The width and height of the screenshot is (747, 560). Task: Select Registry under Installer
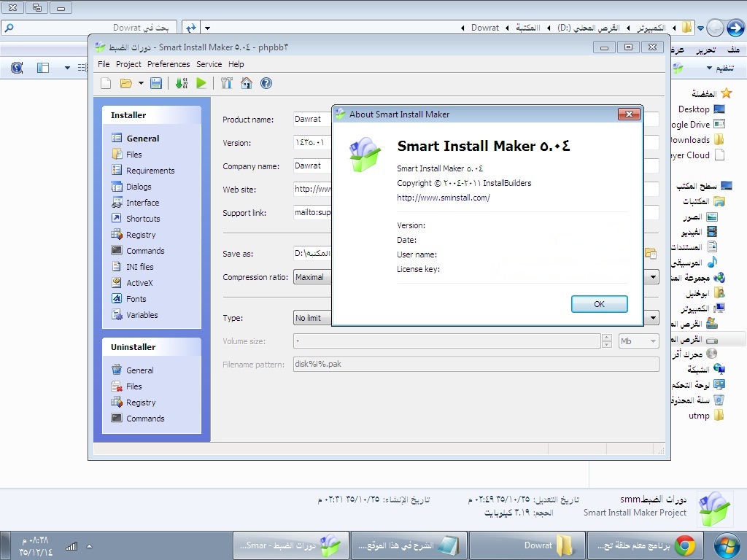(x=133, y=235)
